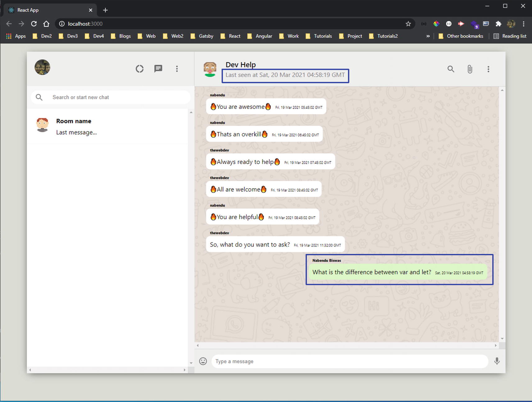Screen dimensions: 532x402
Task: Expand hidden bookmarks chevron
Action: click(428, 36)
